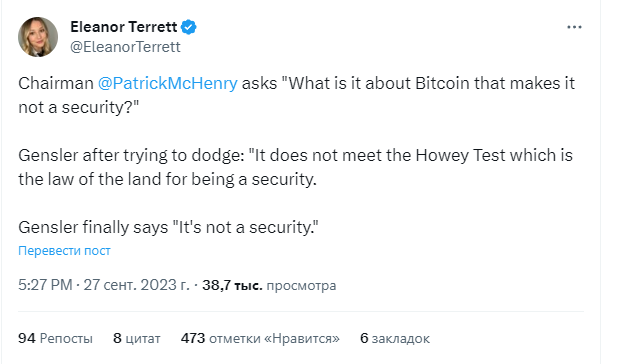Open the 5:27 PM timestamp link
The height and width of the screenshot is (364, 618).
[x=45, y=284]
